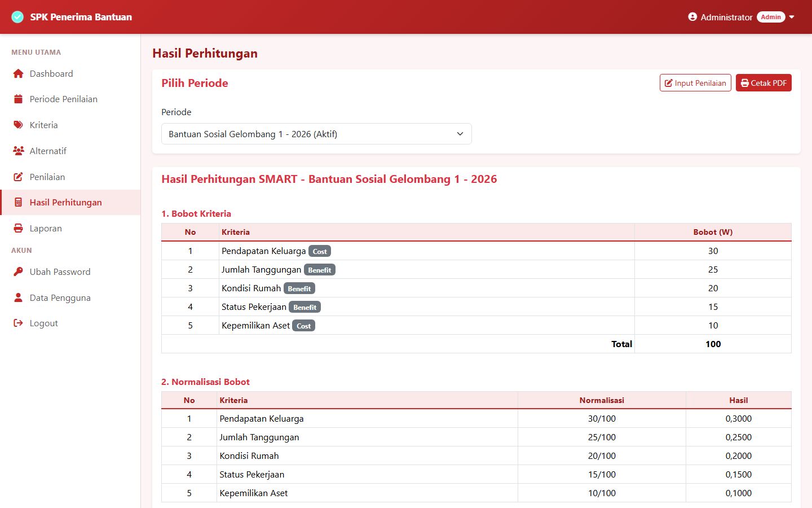The width and height of the screenshot is (812, 508).
Task: Click Kepemilikan Aset in the Normalisasi table
Action: (254, 493)
